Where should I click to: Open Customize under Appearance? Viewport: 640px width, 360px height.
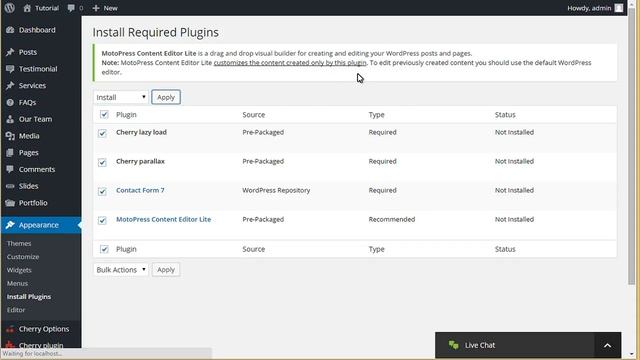pyautogui.click(x=23, y=257)
